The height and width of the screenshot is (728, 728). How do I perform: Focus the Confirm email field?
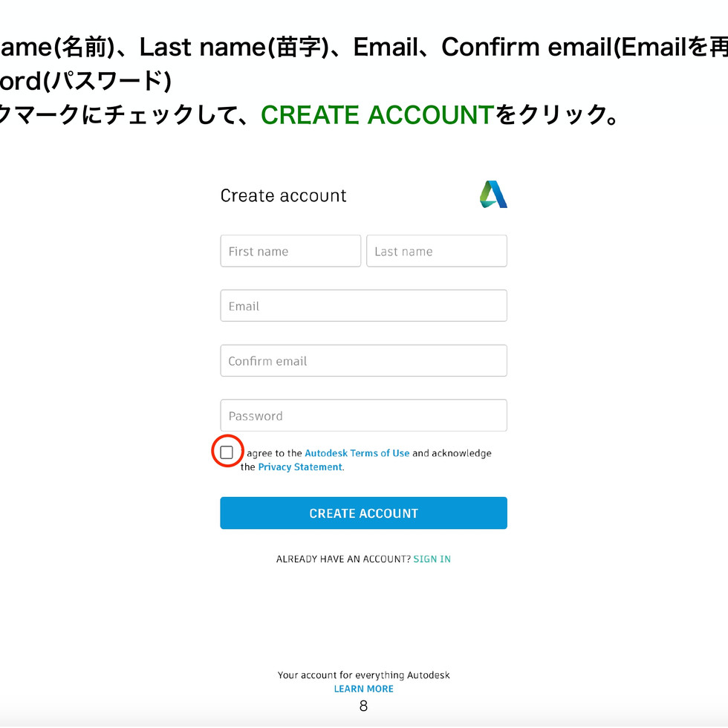(363, 361)
